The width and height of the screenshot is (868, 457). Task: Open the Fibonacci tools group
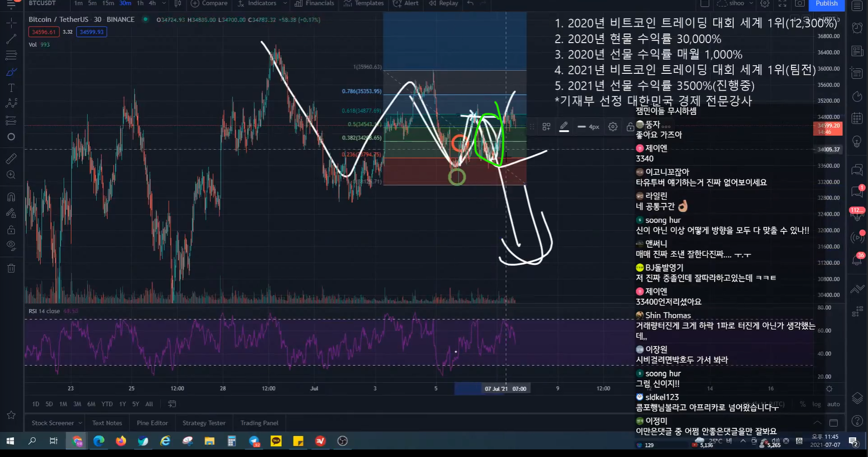(11, 56)
